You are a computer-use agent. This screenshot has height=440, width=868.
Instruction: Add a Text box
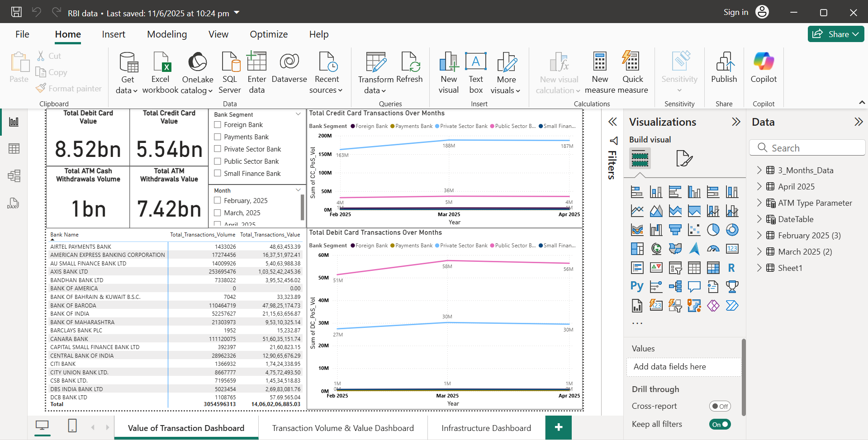(476, 73)
